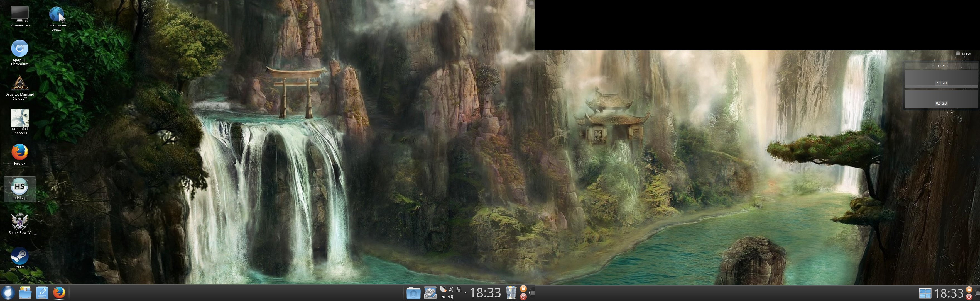980x301 pixels.
Task: Click the virtual desktop pager widget
Action: coord(925,293)
